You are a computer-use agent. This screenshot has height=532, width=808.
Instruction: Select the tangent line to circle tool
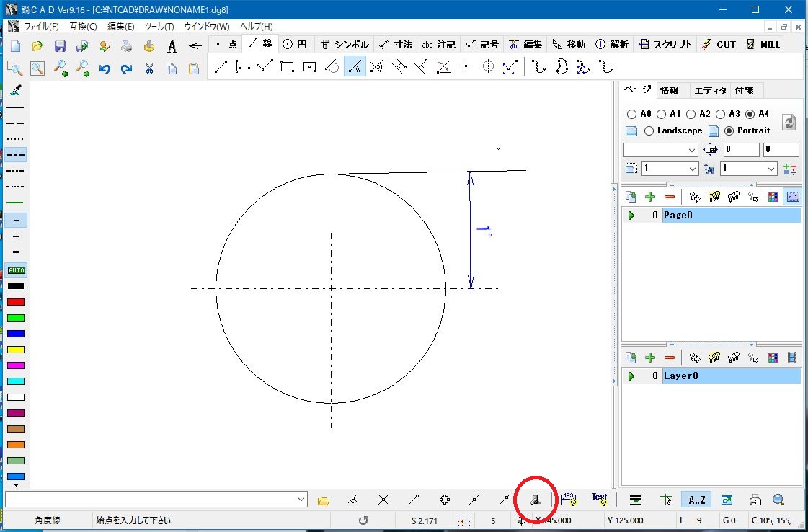coord(332,66)
